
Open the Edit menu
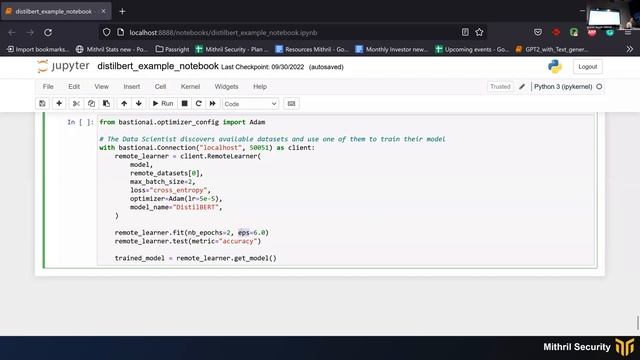(74, 87)
